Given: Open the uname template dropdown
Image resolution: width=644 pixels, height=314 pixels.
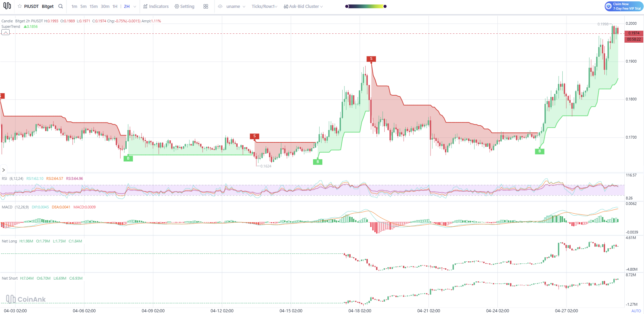Looking at the screenshot, I should tap(236, 6).
